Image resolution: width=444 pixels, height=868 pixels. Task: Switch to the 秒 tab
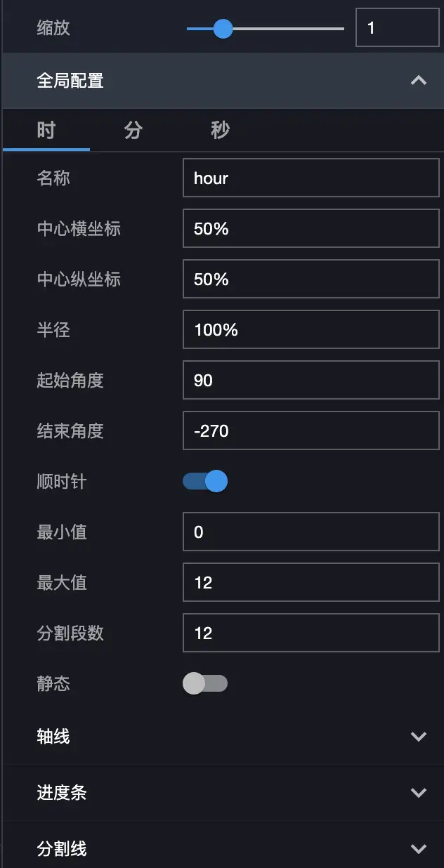coord(221,130)
